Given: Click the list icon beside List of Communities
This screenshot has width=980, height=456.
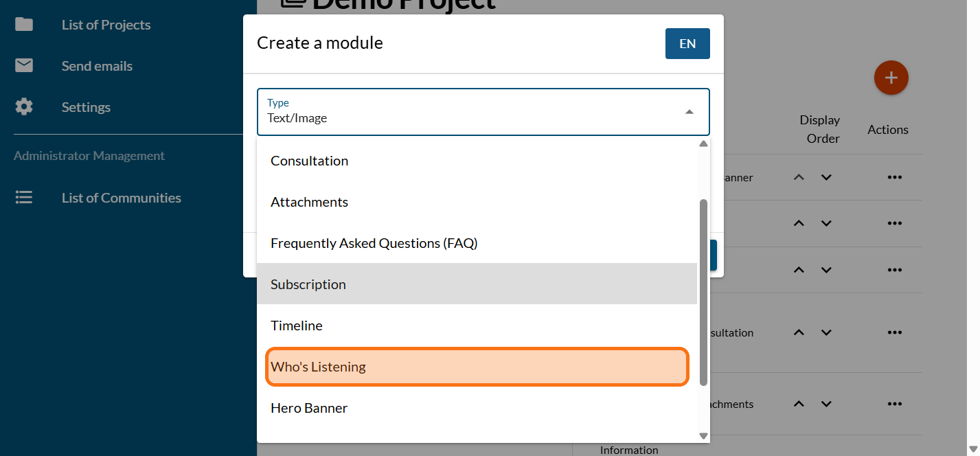Looking at the screenshot, I should [x=24, y=198].
